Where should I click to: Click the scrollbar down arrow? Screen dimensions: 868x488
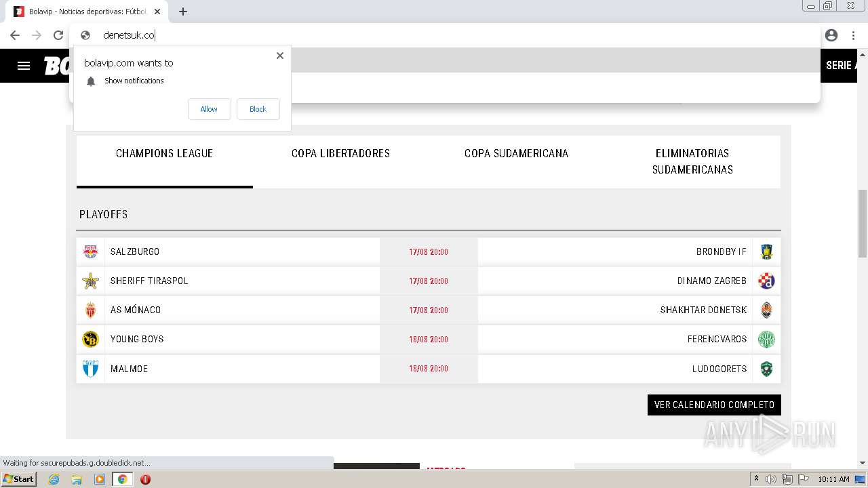tap(863, 463)
